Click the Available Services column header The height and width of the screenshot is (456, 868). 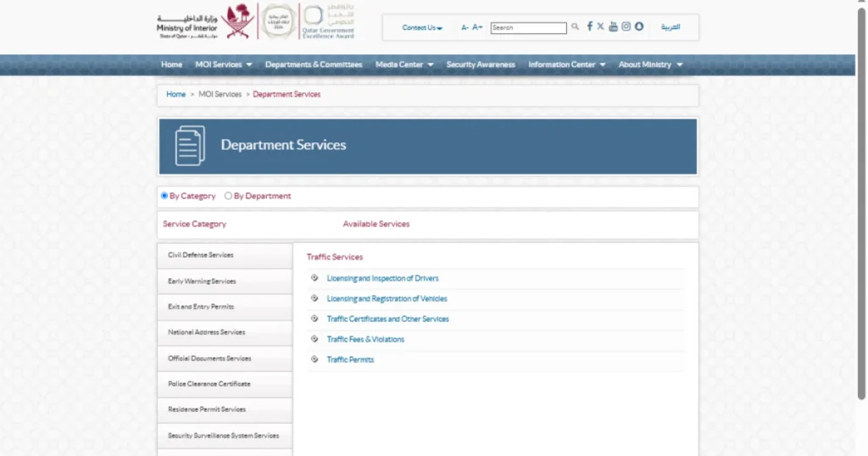(x=376, y=224)
